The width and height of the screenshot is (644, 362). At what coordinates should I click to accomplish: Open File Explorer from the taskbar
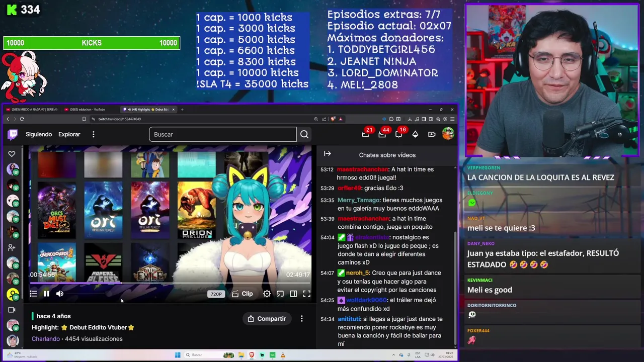242,355
